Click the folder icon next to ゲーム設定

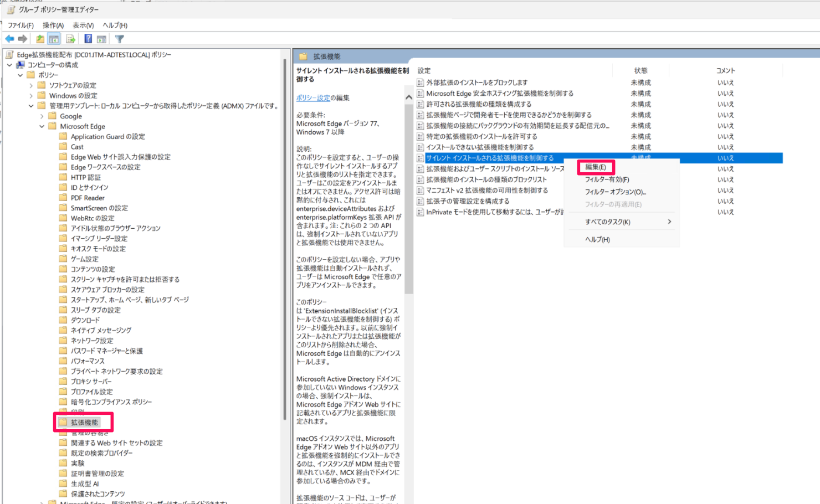coord(63,259)
